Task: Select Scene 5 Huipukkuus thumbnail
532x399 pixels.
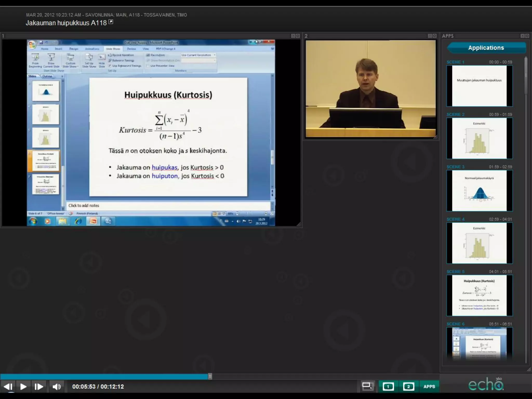Action: 479,295
